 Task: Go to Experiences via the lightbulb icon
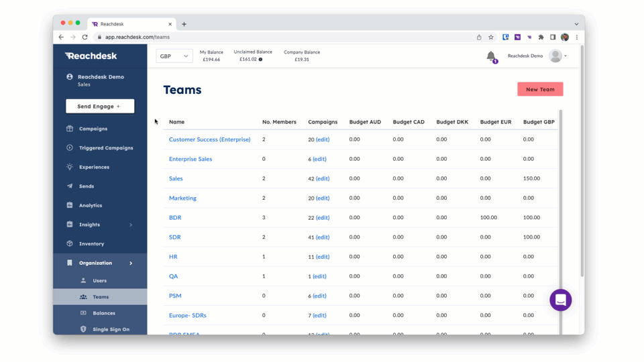(x=69, y=167)
